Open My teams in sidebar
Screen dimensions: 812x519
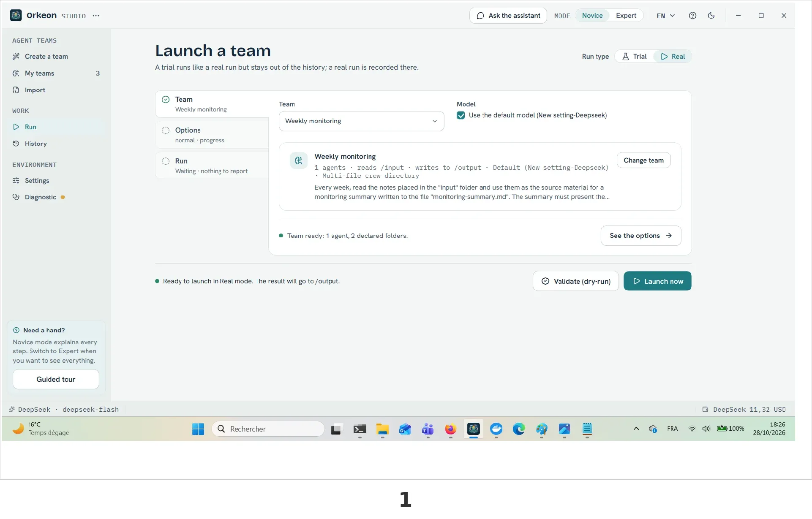tap(56, 73)
